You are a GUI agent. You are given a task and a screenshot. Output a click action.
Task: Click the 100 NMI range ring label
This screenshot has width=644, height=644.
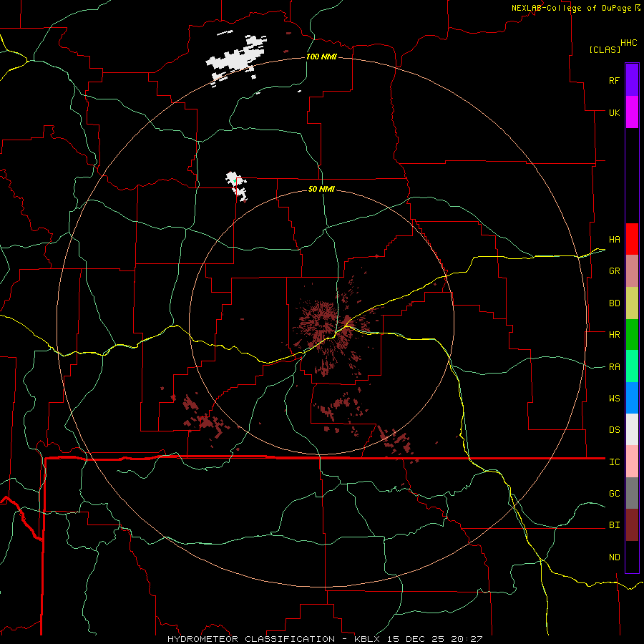point(321,57)
